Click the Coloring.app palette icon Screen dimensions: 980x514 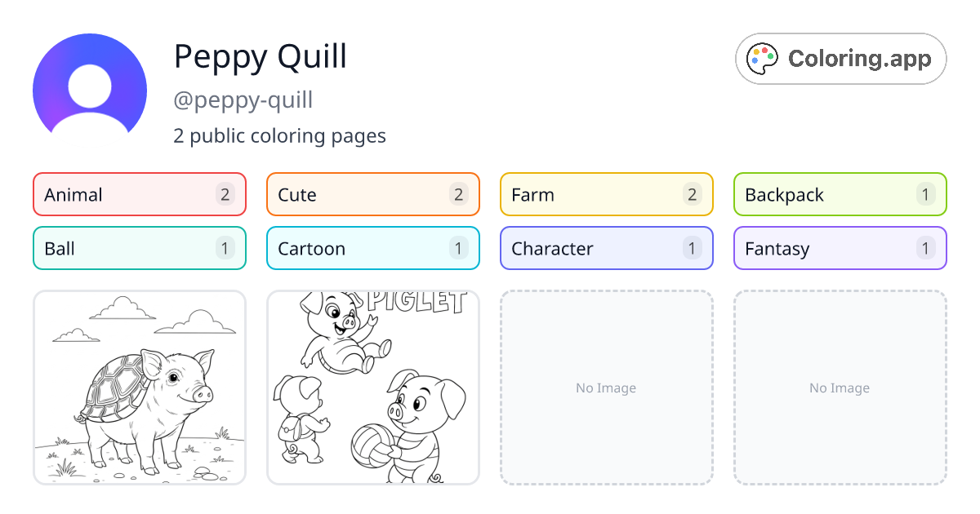coord(762,58)
